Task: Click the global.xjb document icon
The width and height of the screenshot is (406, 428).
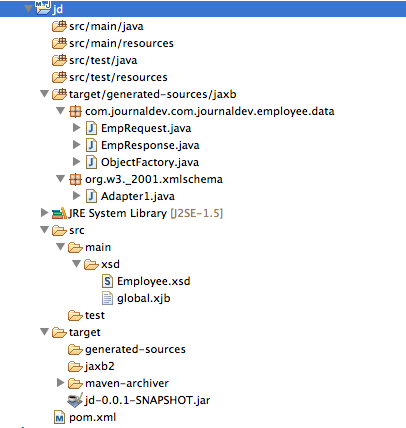Action: tap(107, 298)
